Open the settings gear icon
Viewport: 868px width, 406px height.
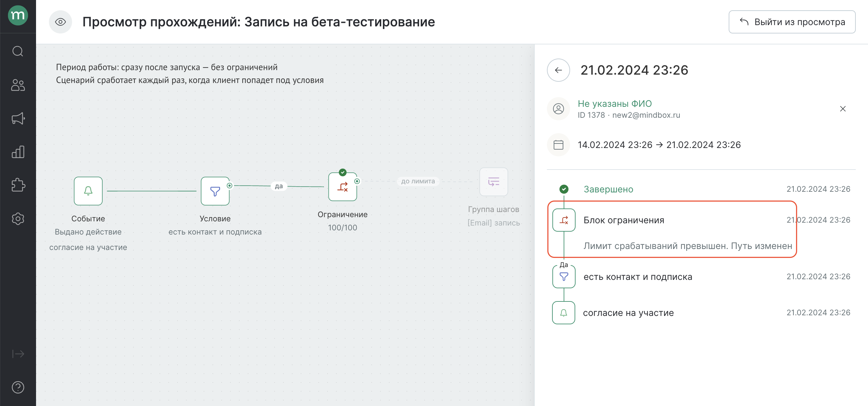pos(18,219)
